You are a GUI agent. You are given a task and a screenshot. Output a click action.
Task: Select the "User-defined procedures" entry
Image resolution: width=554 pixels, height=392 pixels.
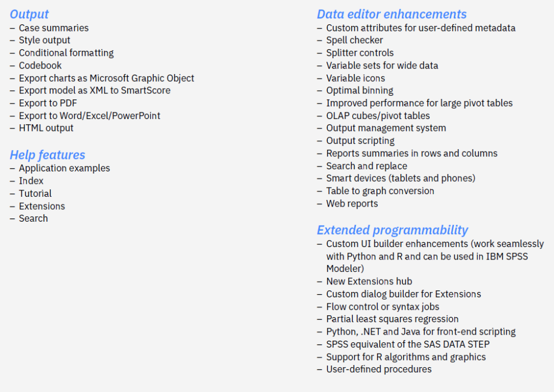click(379, 369)
